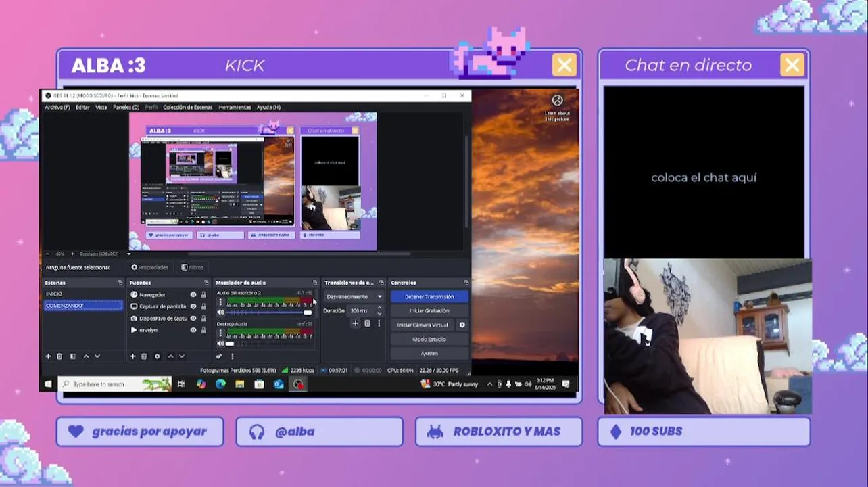Open Outlook from the taskbar
868x487 pixels.
tap(279, 384)
